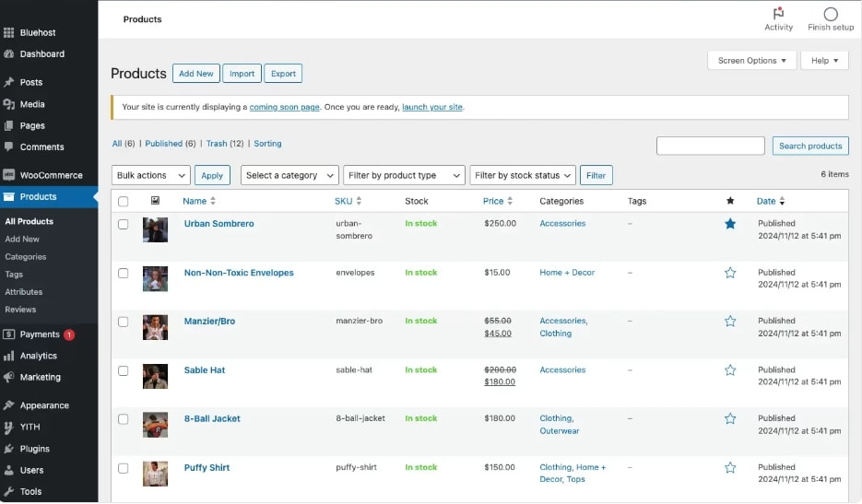The width and height of the screenshot is (862, 504).
Task: Click the image thumbnail column header icon
Action: coord(155,201)
